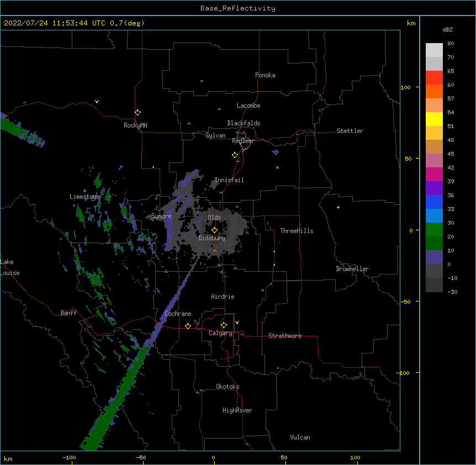Select the purple 36–39 dBZ legend swatch

[434, 188]
